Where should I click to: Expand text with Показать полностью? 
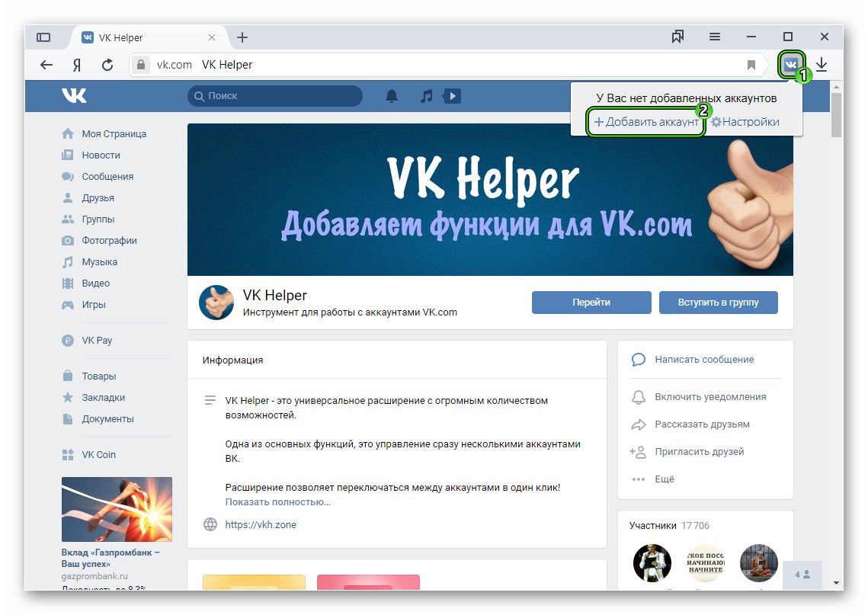(x=277, y=502)
